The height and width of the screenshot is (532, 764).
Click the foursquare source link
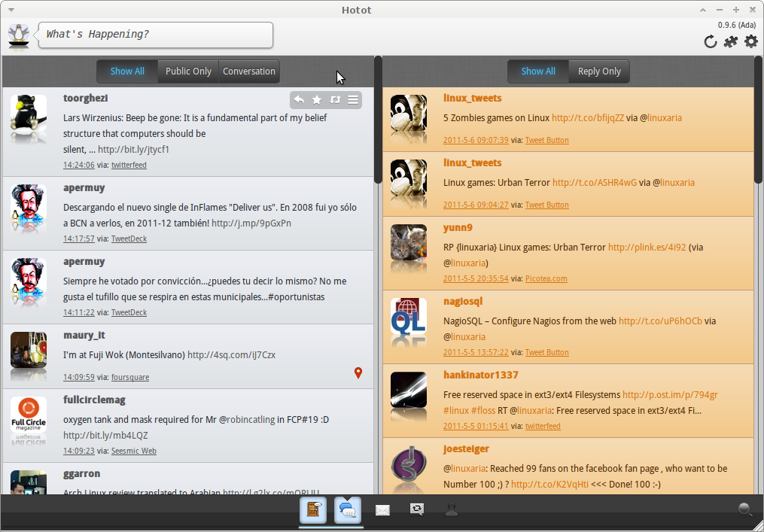(x=130, y=377)
